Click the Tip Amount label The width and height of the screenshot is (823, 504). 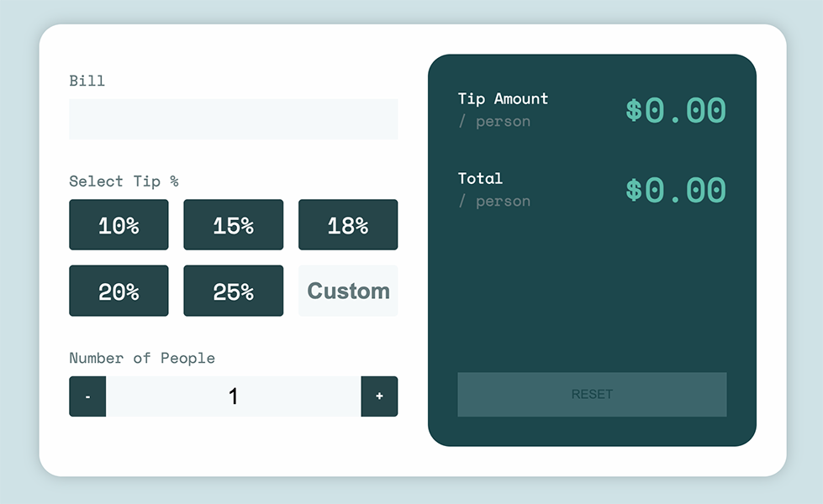click(502, 98)
